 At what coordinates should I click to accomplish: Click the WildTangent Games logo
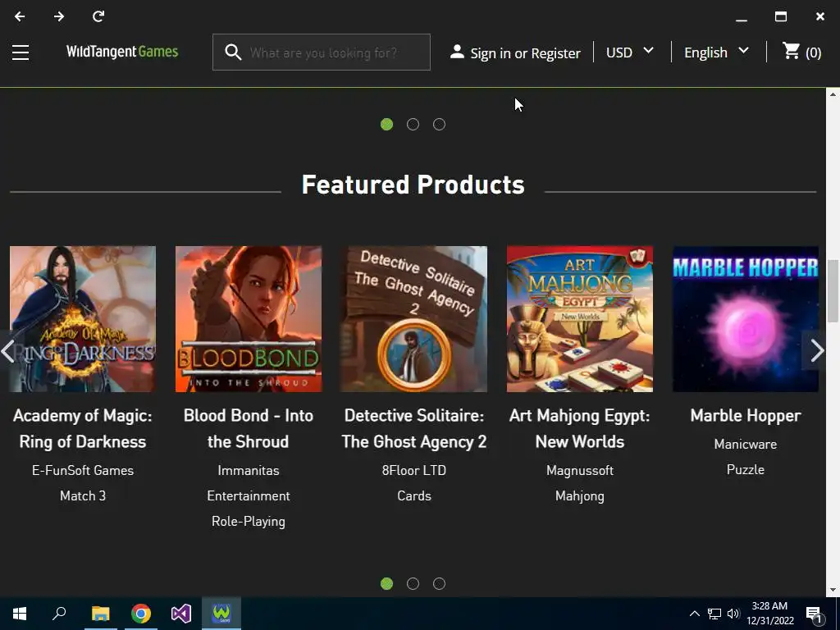click(122, 52)
